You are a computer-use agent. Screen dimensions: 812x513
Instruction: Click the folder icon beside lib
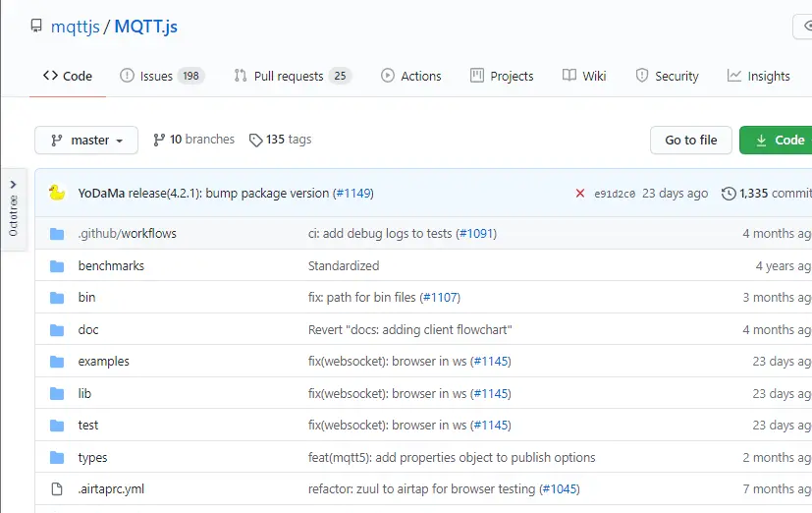[57, 394]
